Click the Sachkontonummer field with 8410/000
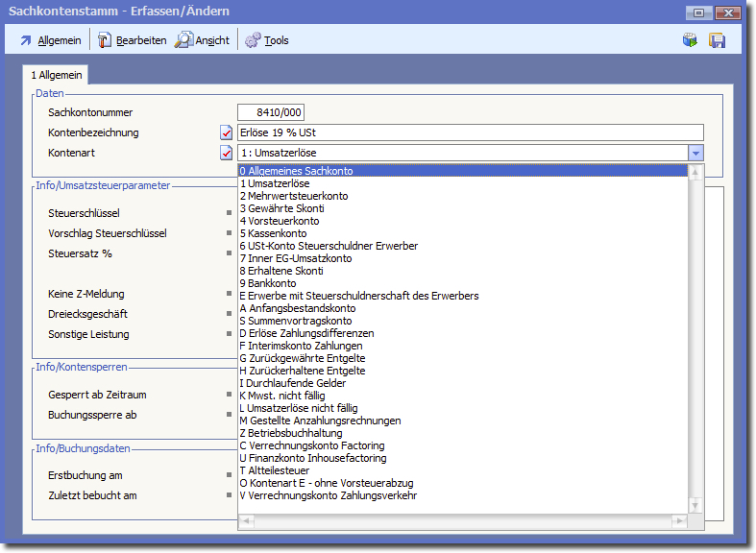The image size is (756, 553). pyautogui.click(x=271, y=112)
